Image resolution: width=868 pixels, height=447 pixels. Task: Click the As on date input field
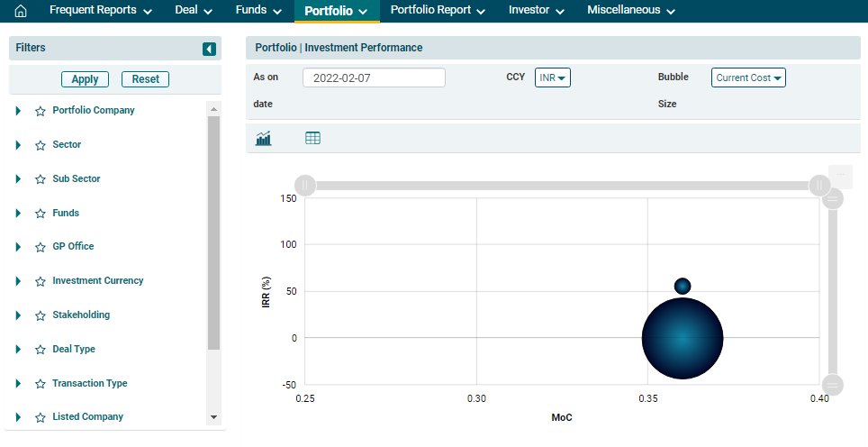[374, 78]
